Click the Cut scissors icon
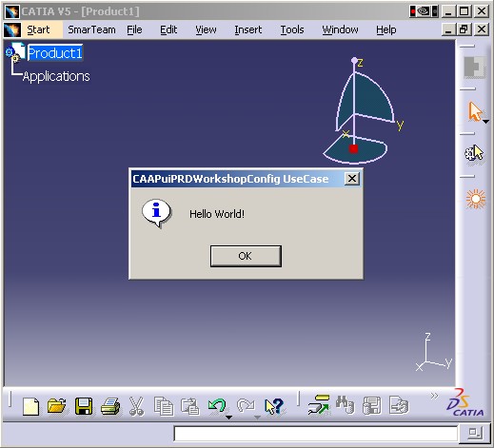The width and height of the screenshot is (494, 448). (137, 406)
